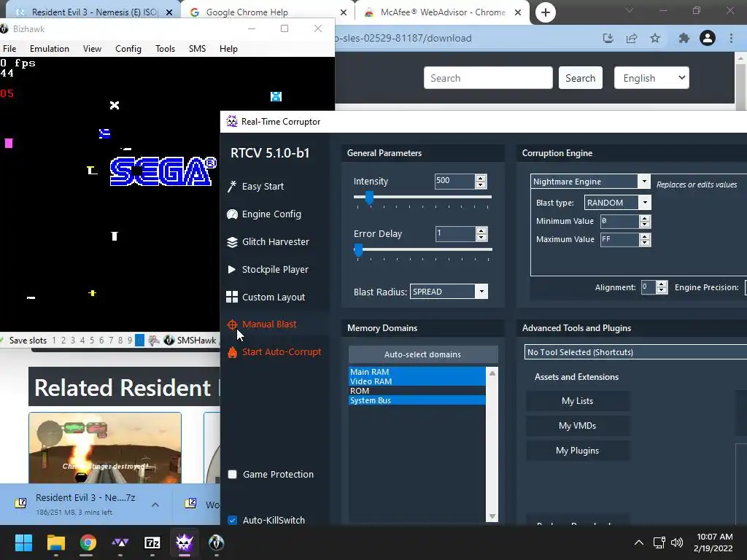
Task: Open Chrome from the taskbar
Action: [x=88, y=542]
